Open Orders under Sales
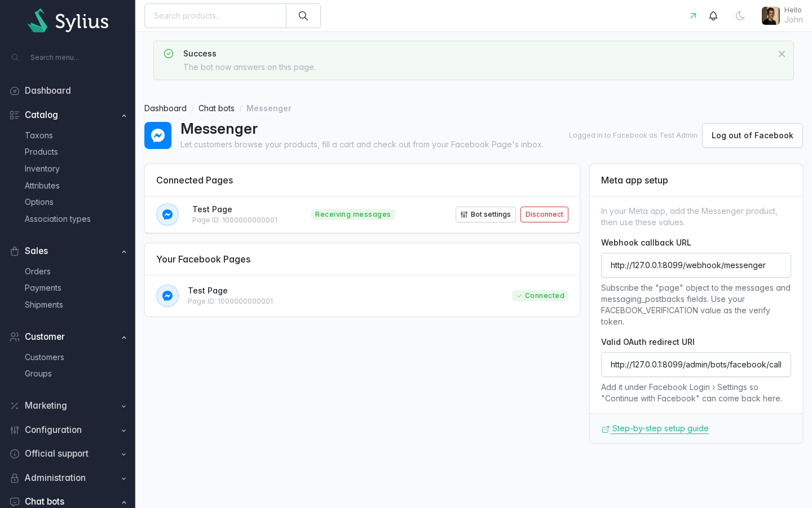 (x=38, y=271)
